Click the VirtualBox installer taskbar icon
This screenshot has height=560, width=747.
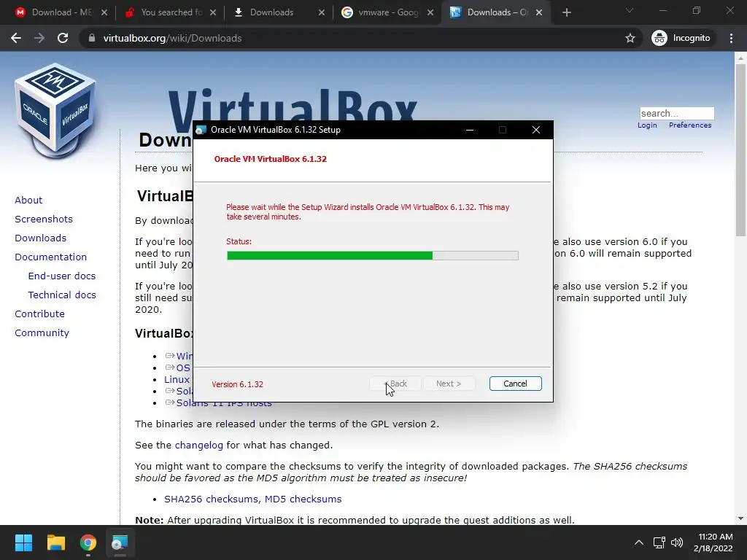(120, 542)
